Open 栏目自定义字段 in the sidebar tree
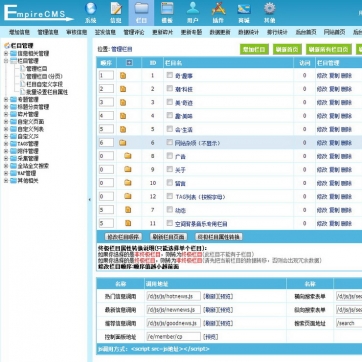 tap(44, 84)
